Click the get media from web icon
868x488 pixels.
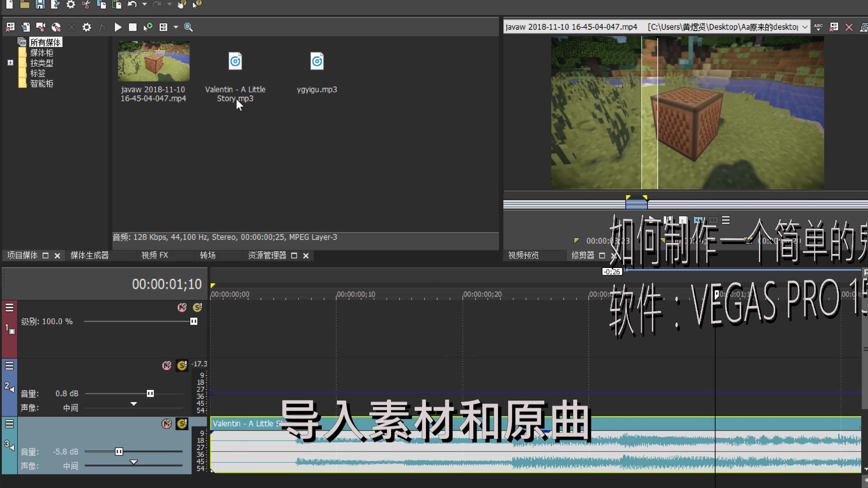pyautogui.click(x=56, y=27)
